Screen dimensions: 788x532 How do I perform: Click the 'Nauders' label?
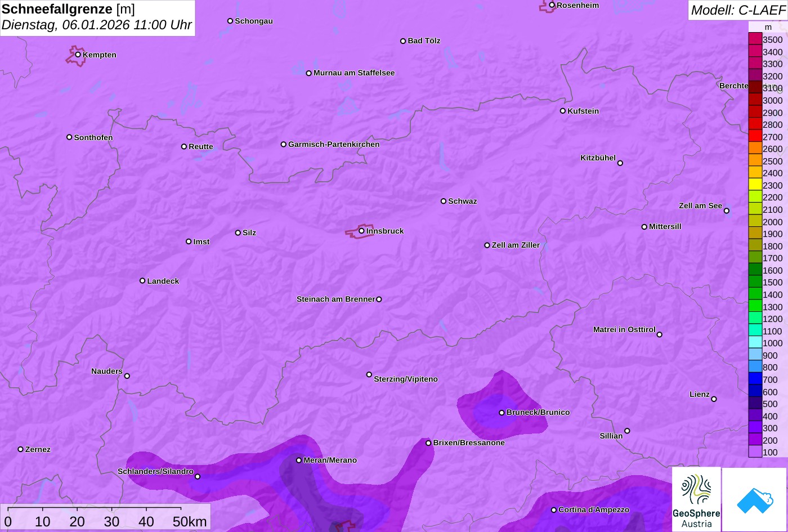[107, 372]
